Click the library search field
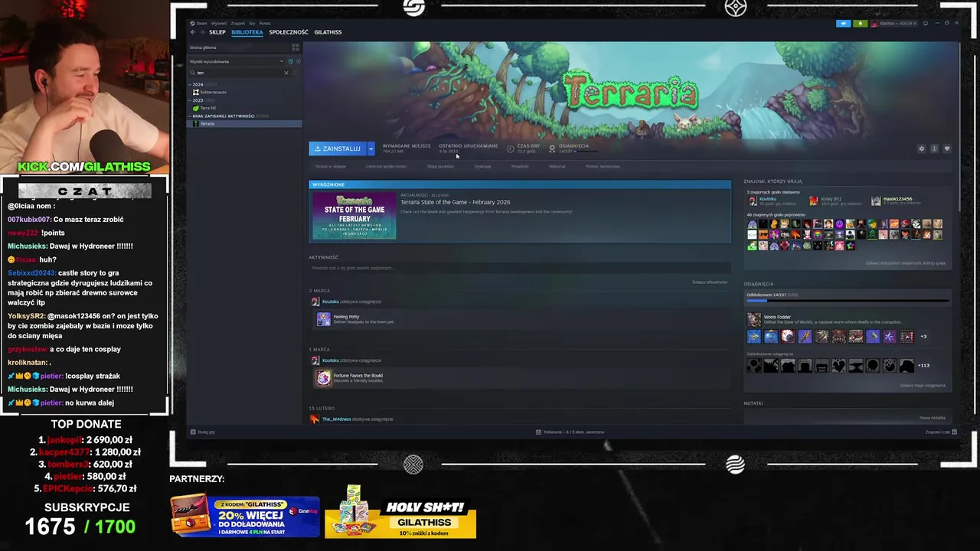 coord(239,73)
